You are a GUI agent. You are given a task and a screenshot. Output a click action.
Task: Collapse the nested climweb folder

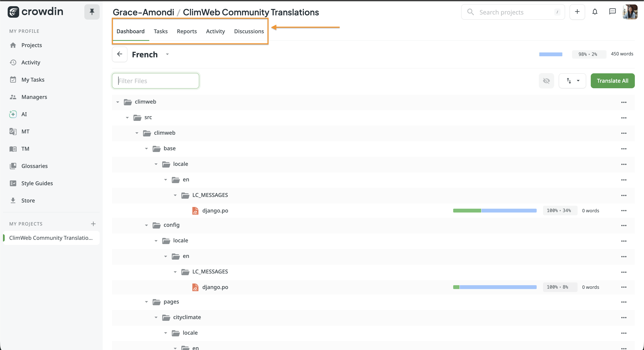tap(137, 133)
